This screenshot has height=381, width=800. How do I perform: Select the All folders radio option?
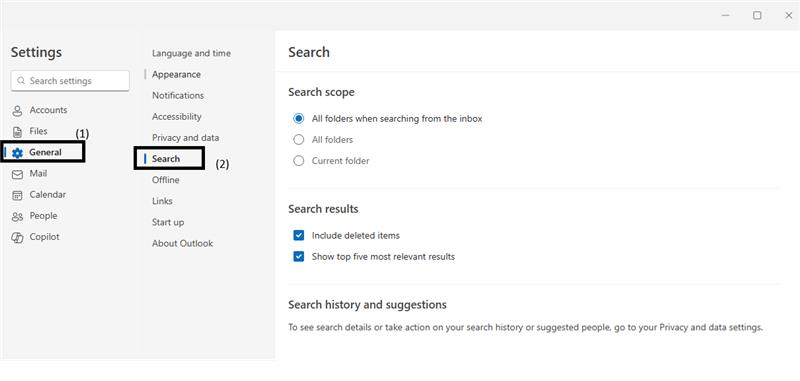coord(298,140)
